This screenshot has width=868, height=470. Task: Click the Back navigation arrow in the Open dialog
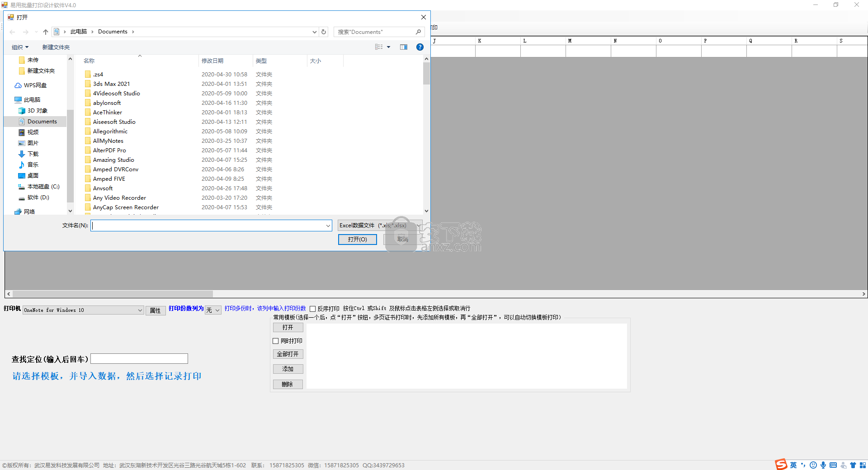(x=12, y=32)
